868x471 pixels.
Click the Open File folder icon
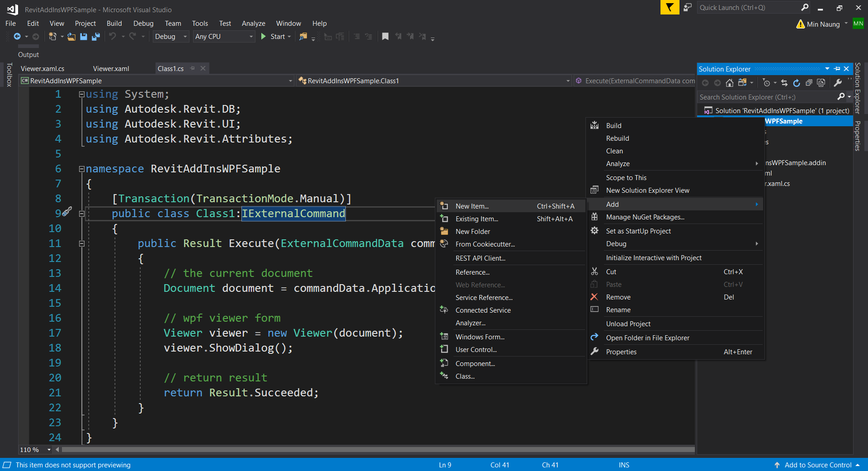coord(71,37)
